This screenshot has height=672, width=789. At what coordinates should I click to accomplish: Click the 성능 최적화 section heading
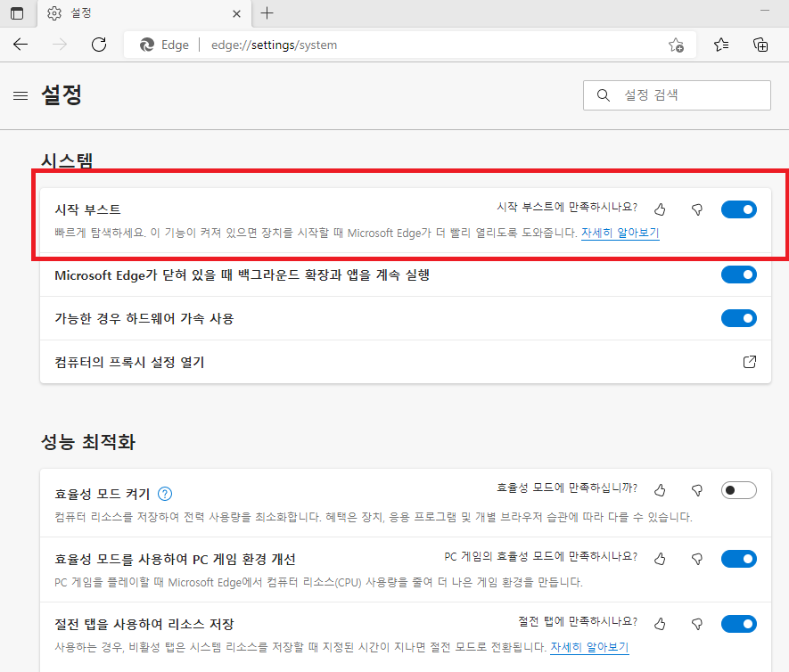88,442
